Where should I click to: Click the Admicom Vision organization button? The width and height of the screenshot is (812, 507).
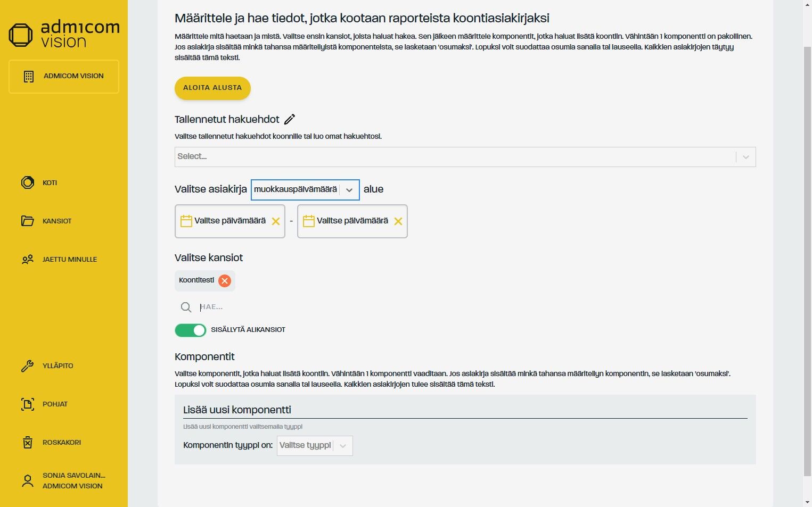tap(64, 77)
